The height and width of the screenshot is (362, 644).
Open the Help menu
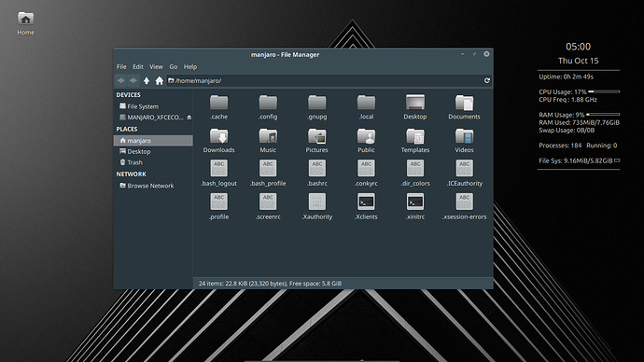(190, 66)
